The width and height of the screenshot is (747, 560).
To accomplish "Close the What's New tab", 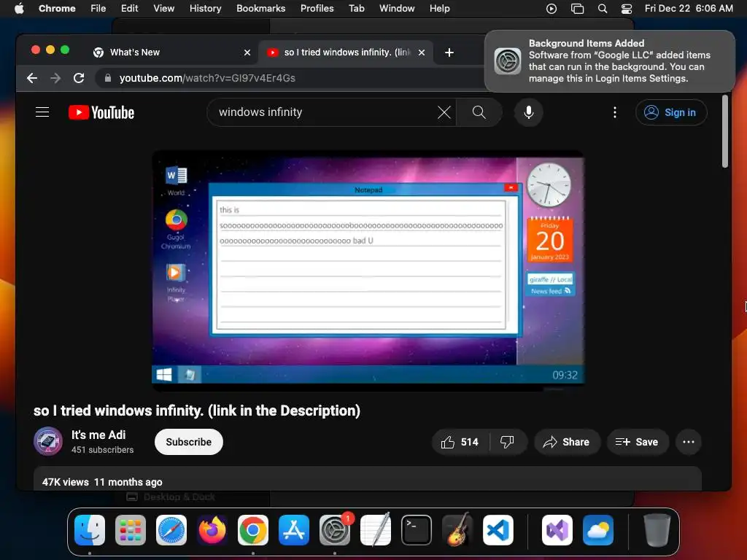I will 247,52.
